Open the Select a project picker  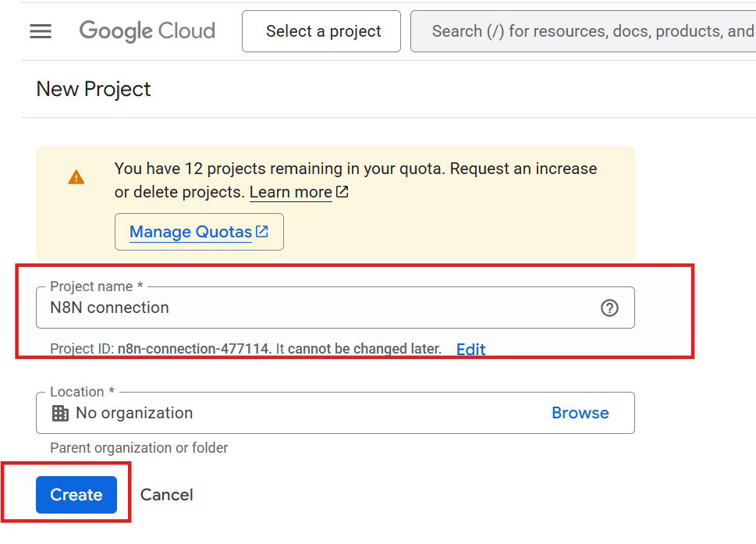pos(323,31)
